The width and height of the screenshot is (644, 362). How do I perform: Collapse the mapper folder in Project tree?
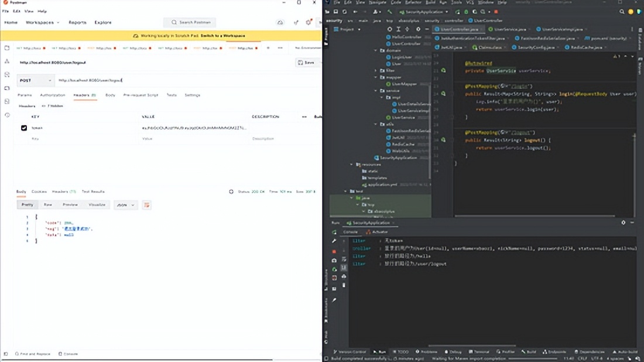[375, 77]
